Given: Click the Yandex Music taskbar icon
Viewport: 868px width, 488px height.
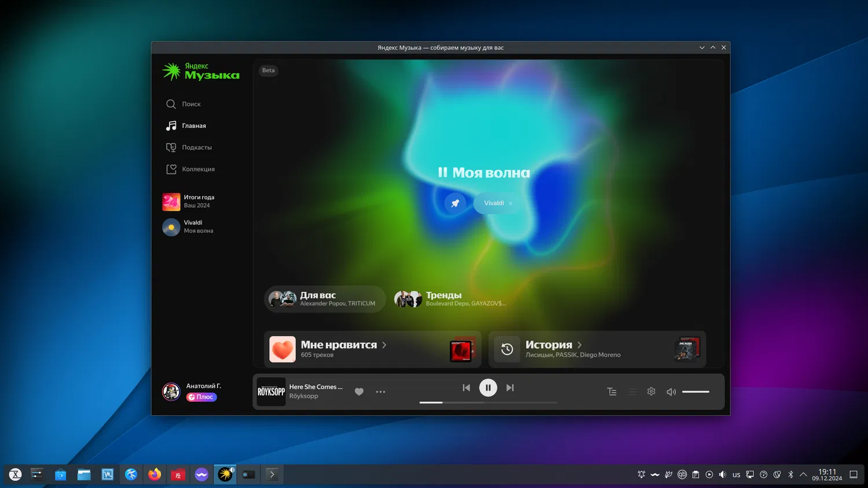Looking at the screenshot, I should [225, 474].
